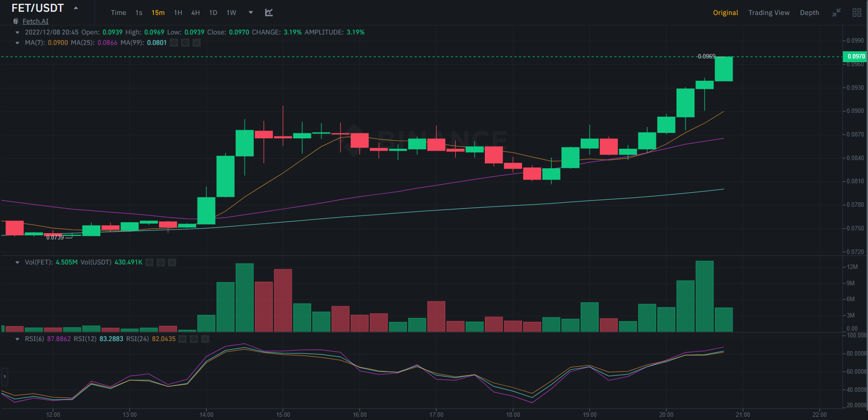Click the RSI(24) value 82.0435
This screenshot has width=868, height=420.
tap(164, 339)
